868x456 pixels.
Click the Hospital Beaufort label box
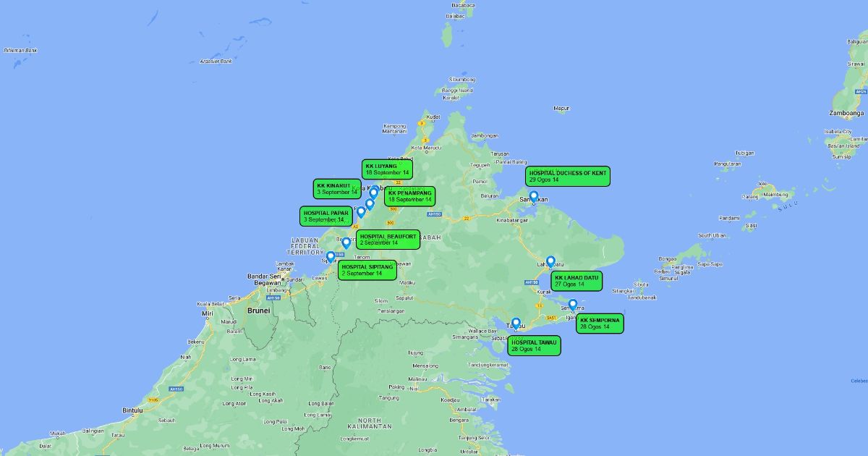click(388, 240)
